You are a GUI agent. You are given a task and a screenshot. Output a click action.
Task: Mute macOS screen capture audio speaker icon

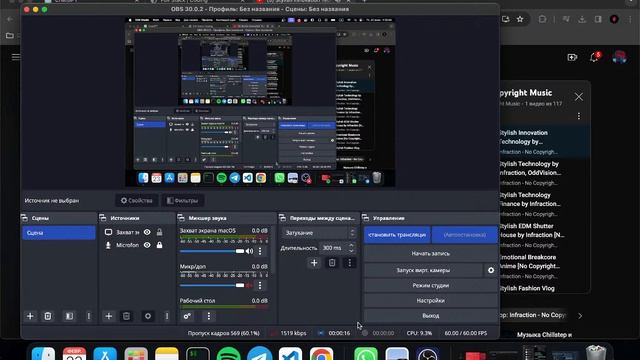coord(249,251)
